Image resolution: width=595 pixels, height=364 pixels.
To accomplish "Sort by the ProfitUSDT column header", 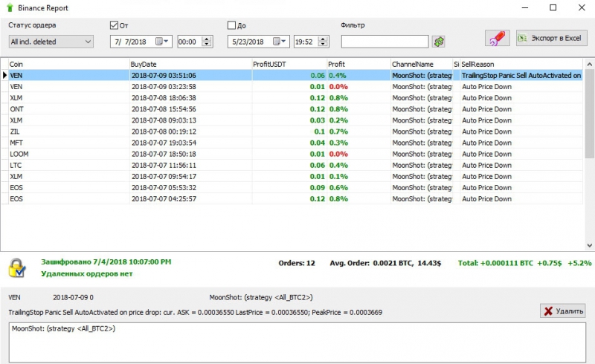I will (289, 64).
